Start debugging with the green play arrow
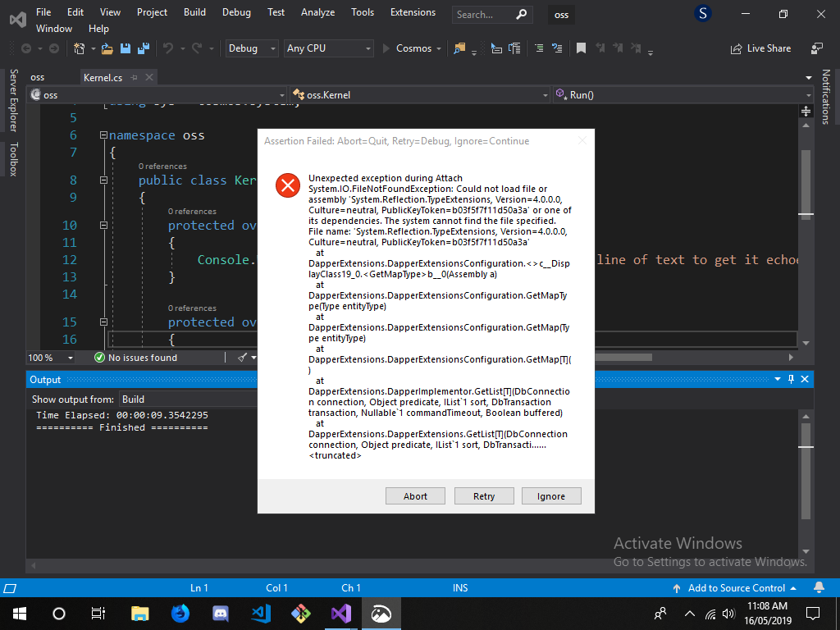840x630 pixels. click(x=386, y=48)
